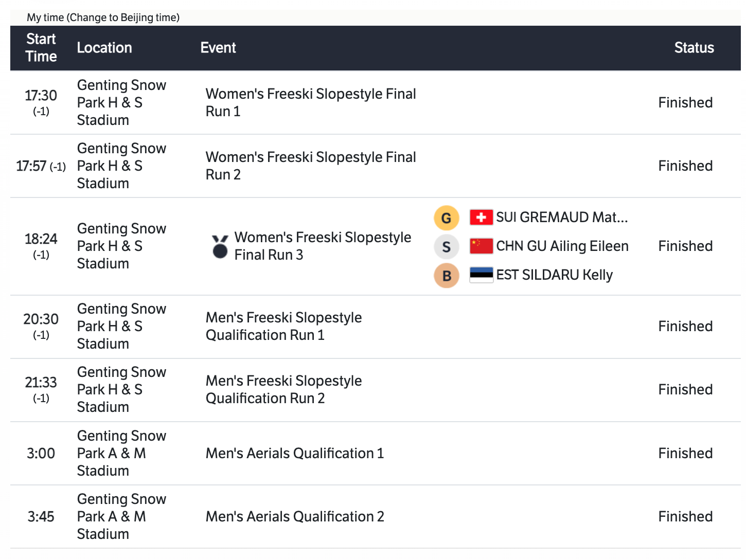Select gold medalist SUI GREMAUD
The width and height of the screenshot is (746, 560).
point(562,218)
